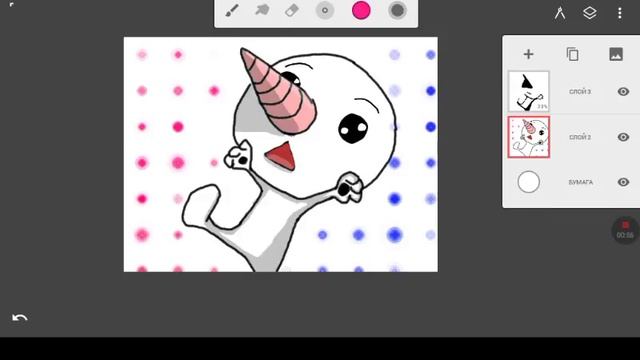
Task: Select the Бумага paper circle
Action: pos(529,182)
